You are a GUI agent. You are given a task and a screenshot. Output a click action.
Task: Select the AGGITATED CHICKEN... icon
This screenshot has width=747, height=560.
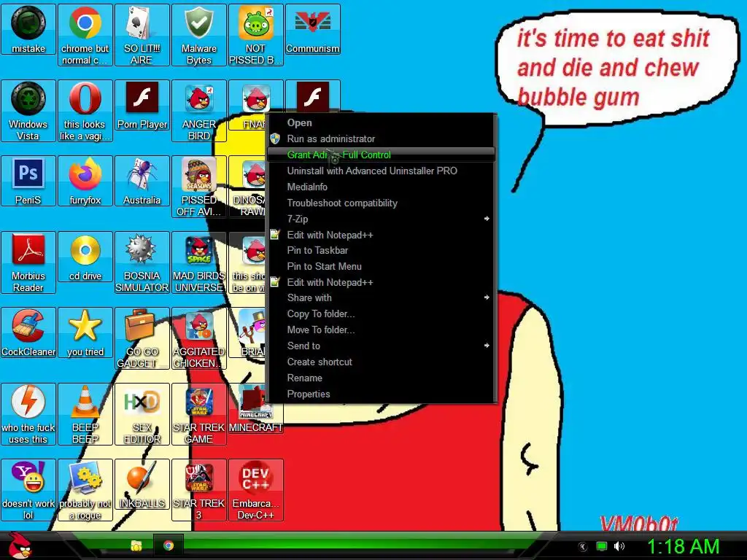tap(198, 338)
